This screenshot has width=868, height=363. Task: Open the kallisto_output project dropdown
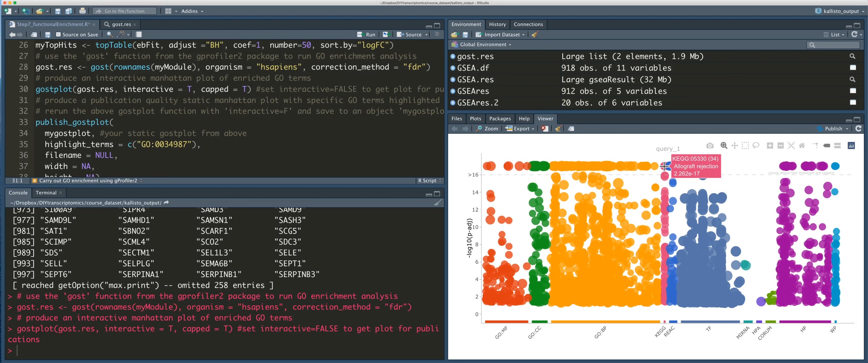pos(840,11)
